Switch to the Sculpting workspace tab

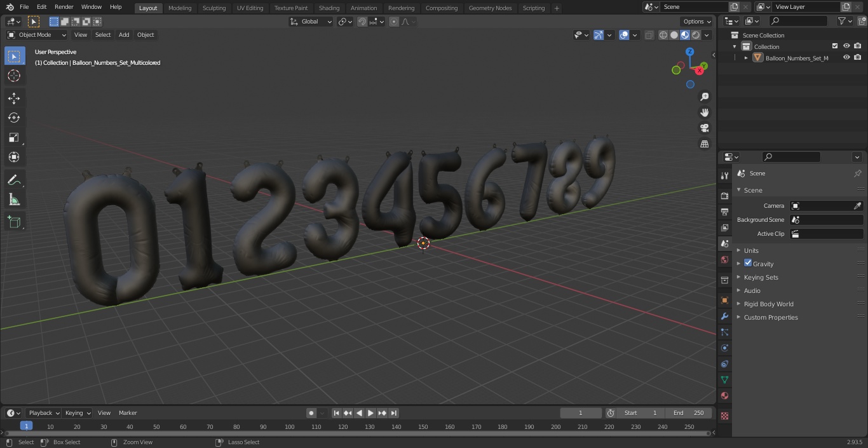(214, 8)
